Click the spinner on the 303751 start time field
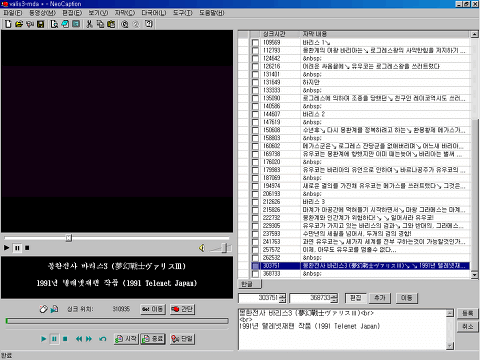480x360 pixels. (282, 298)
